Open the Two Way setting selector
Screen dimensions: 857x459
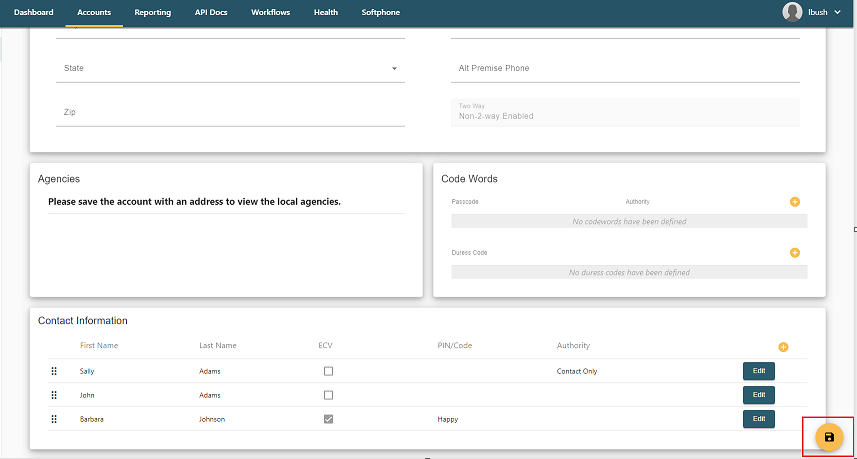(624, 112)
